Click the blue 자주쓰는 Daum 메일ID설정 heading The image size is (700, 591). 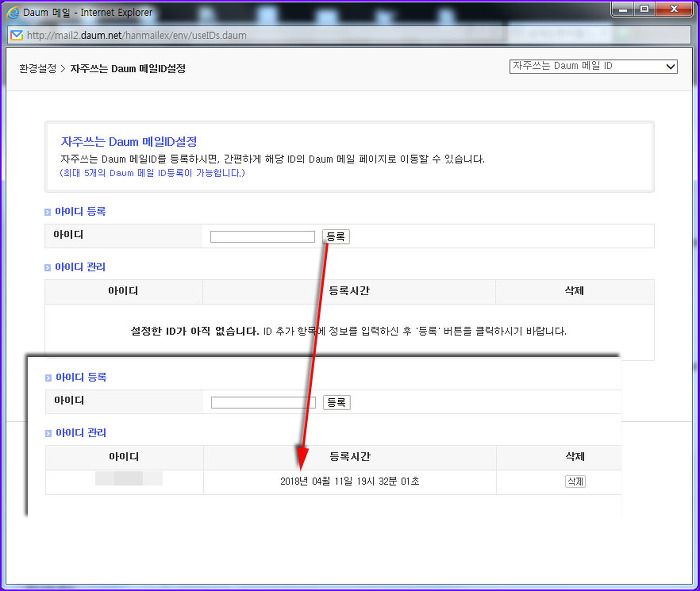(x=129, y=142)
